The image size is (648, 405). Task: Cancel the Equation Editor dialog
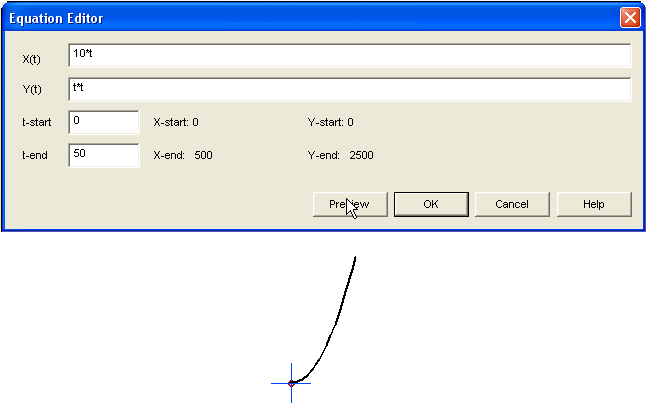[x=512, y=204]
